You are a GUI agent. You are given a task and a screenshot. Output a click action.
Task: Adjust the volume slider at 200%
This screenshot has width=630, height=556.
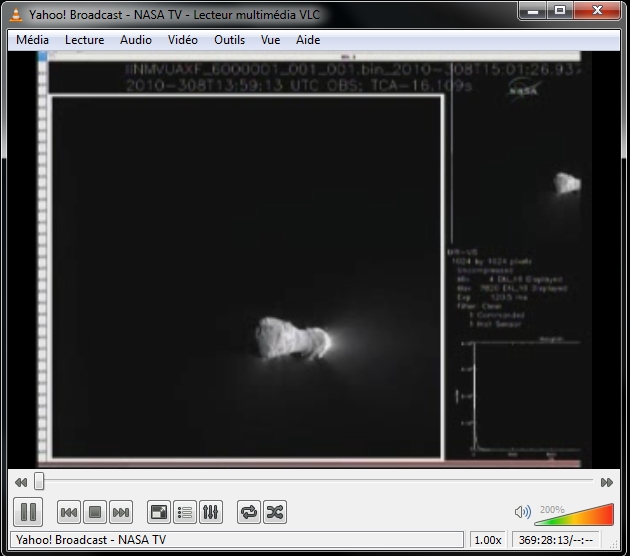574,514
